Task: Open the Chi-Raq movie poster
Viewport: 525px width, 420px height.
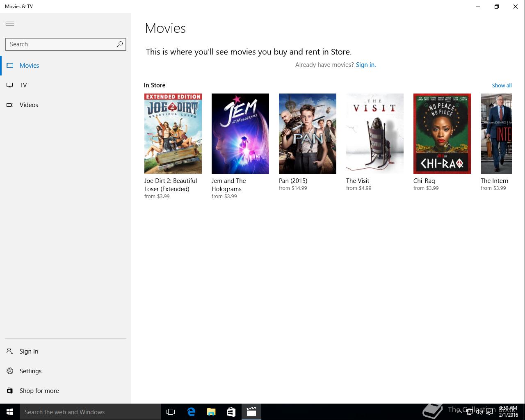Action: pos(442,134)
